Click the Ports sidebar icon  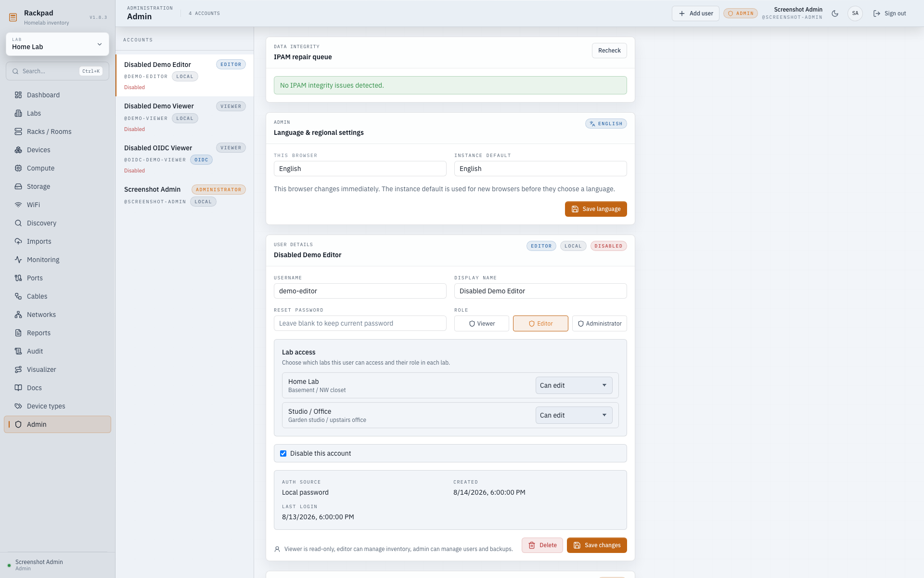[18, 278]
